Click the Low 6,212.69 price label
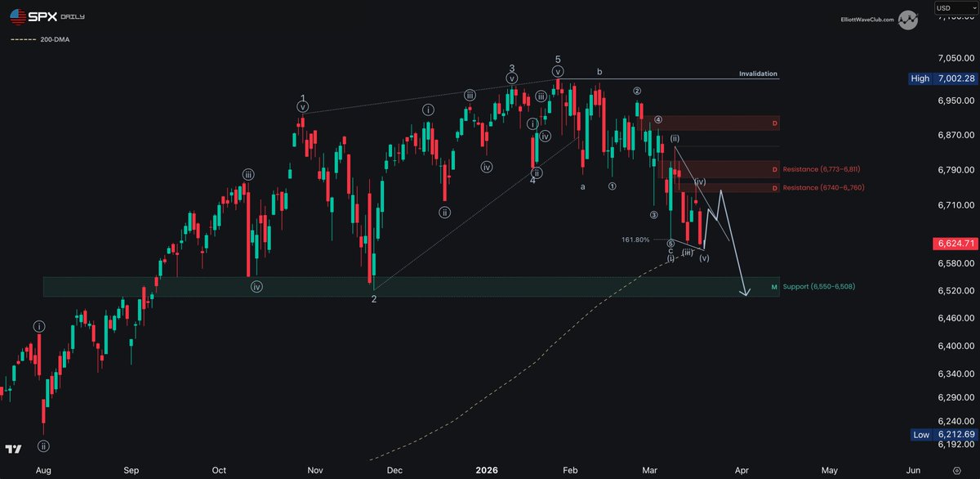Screen dimensions: 980x479 (x=943, y=434)
